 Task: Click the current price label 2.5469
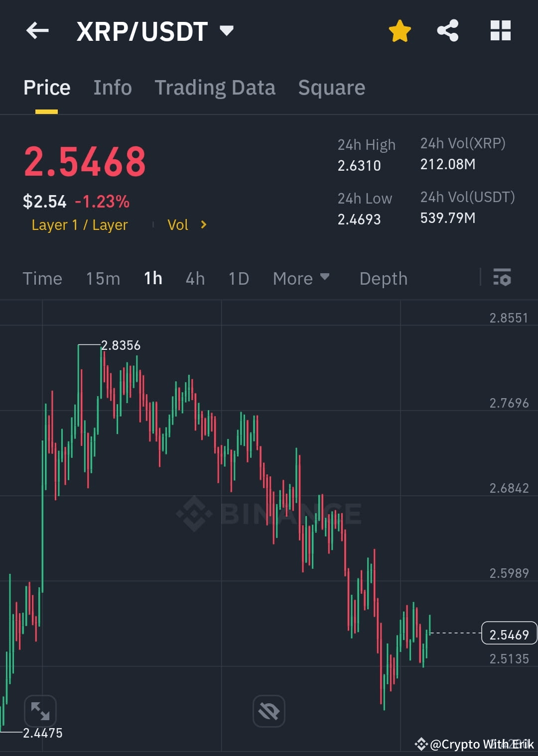tap(509, 634)
